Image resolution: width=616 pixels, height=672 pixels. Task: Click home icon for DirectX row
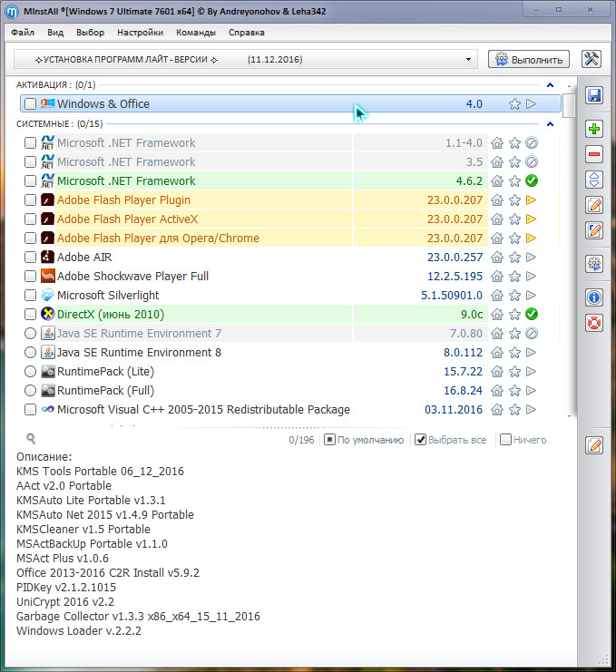coord(497,314)
